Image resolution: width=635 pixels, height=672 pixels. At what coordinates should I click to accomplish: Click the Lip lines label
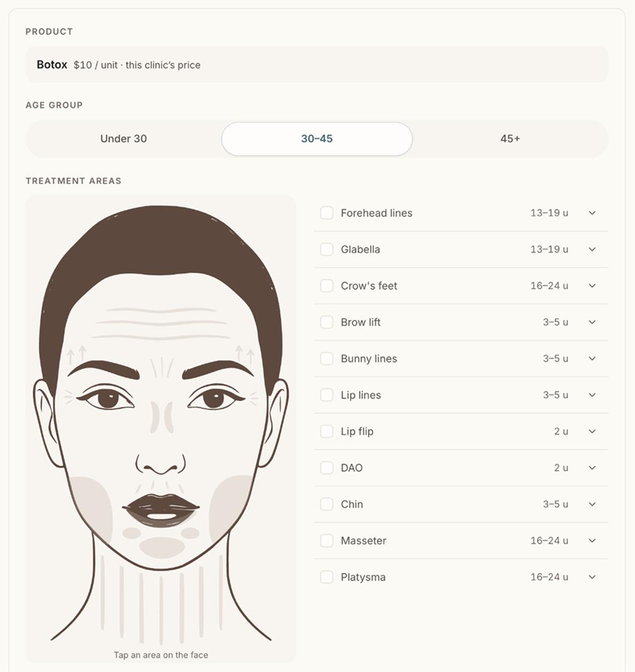pos(361,395)
